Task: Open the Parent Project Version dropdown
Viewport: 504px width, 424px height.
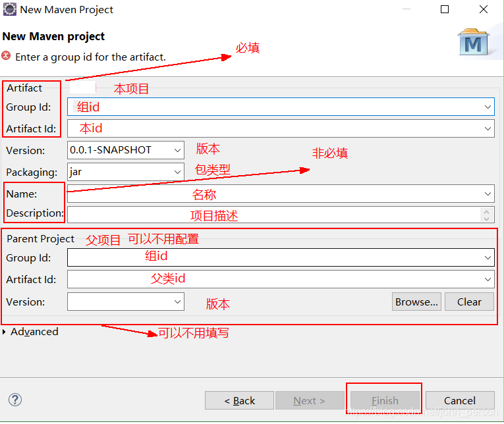Action: (177, 302)
